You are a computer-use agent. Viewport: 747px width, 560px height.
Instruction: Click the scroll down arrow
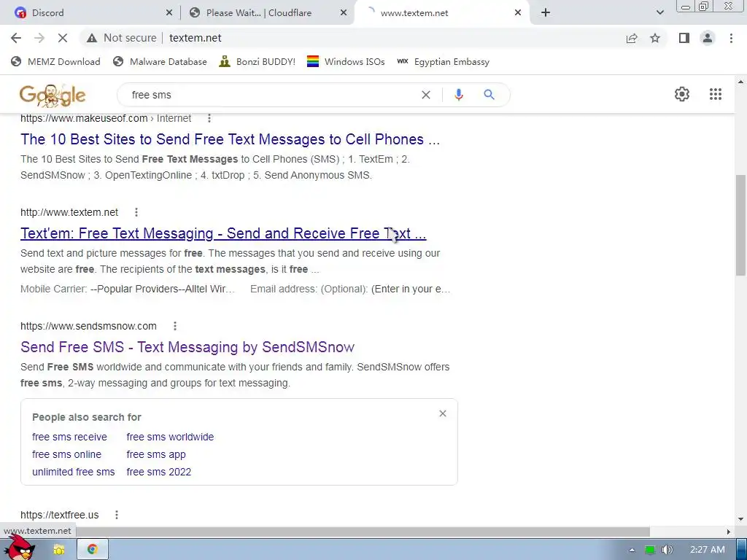[x=740, y=519]
